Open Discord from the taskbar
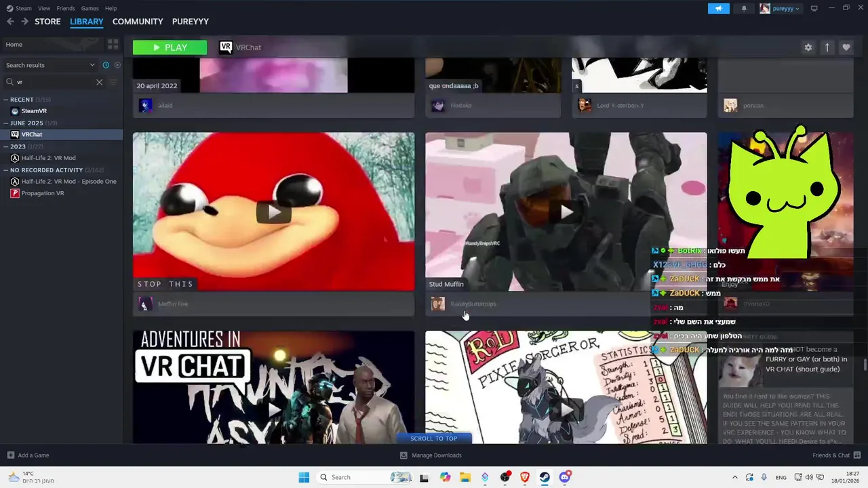868x488 pixels. (x=565, y=477)
